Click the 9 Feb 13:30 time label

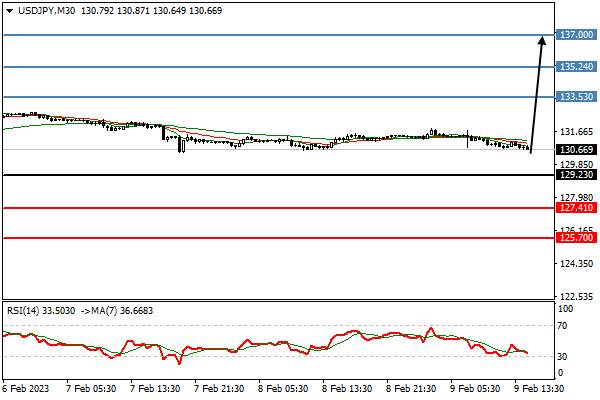click(x=539, y=389)
